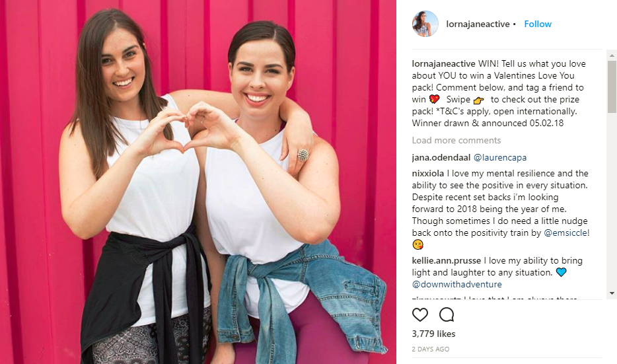The width and height of the screenshot is (617, 364).
Task: Open the lornajaneactive profile avatar
Action: click(425, 24)
